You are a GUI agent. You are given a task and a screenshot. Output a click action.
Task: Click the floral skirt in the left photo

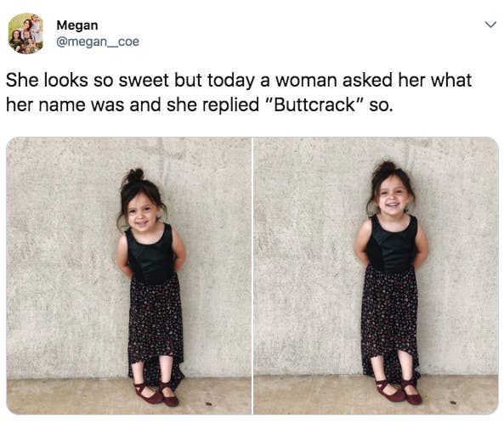[x=156, y=324]
